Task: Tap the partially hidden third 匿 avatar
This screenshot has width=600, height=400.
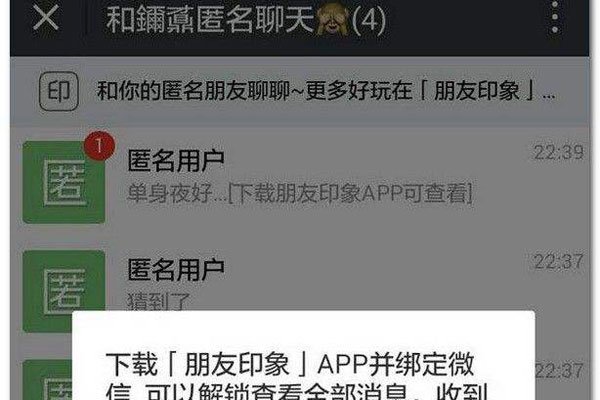Action: (47, 380)
